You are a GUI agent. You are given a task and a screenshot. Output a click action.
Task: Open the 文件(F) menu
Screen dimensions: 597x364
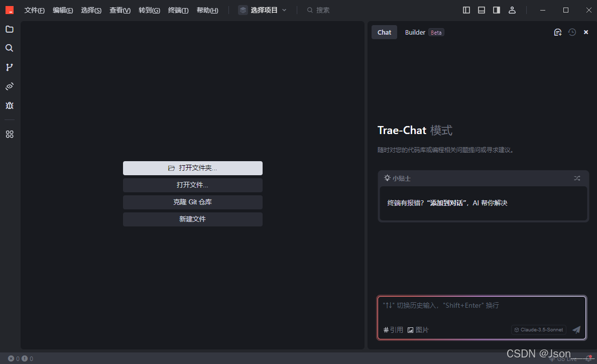pos(34,10)
